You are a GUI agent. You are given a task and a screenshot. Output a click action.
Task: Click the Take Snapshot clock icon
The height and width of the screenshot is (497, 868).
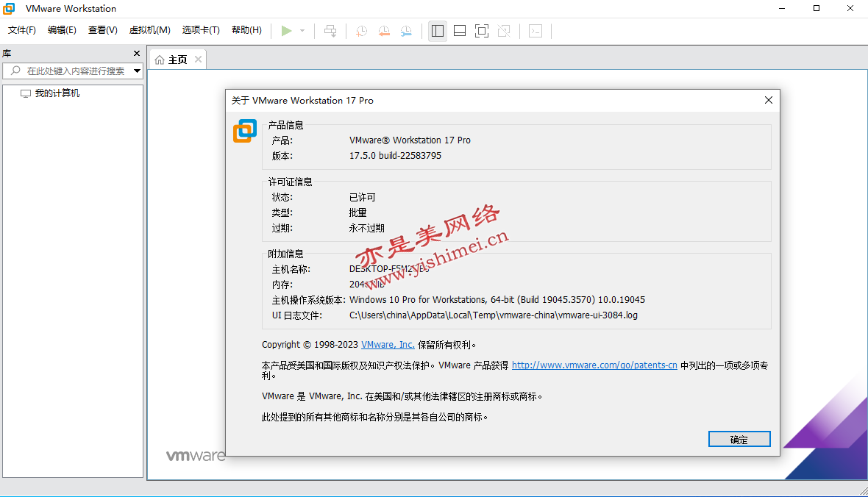361,30
